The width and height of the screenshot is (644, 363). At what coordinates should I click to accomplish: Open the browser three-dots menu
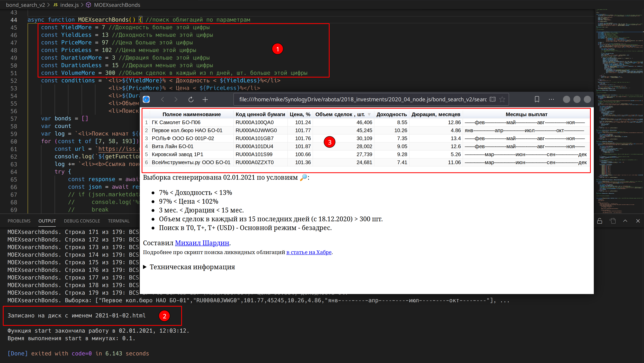[x=552, y=99]
